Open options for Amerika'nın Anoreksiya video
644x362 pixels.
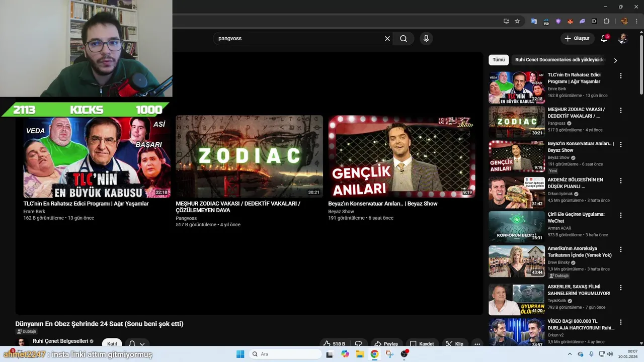click(x=621, y=249)
